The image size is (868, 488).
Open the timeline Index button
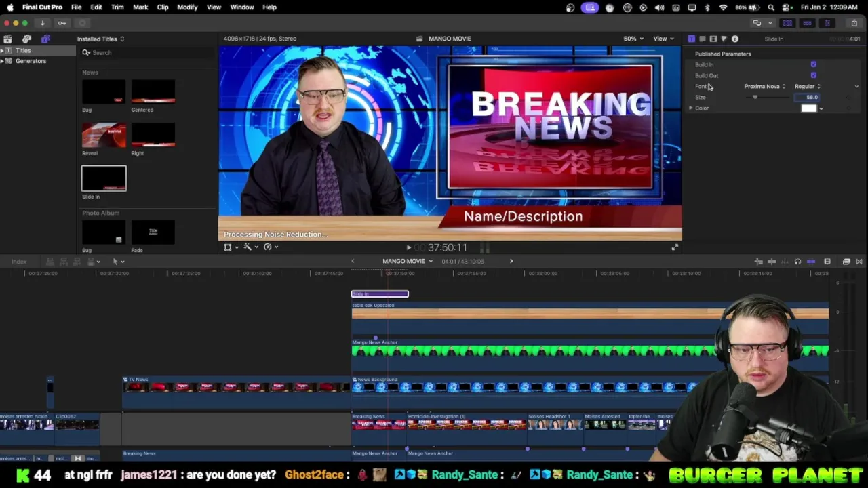point(19,262)
